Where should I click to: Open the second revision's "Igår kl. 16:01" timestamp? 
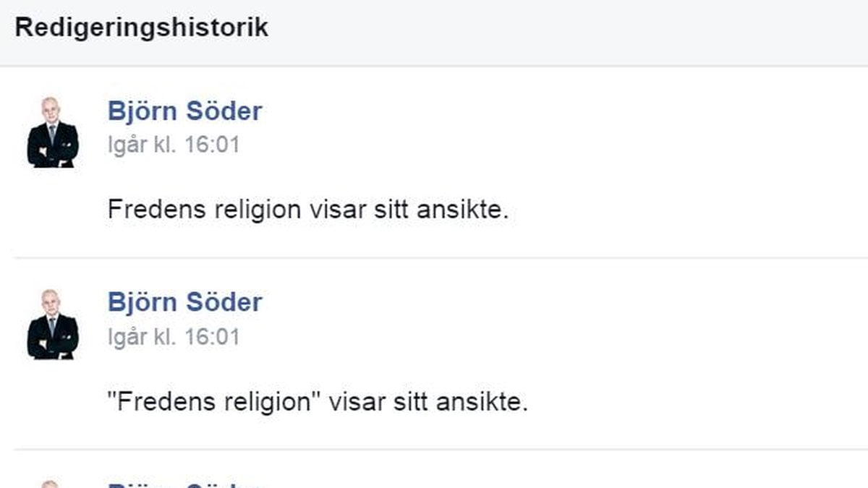pyautogui.click(x=174, y=337)
